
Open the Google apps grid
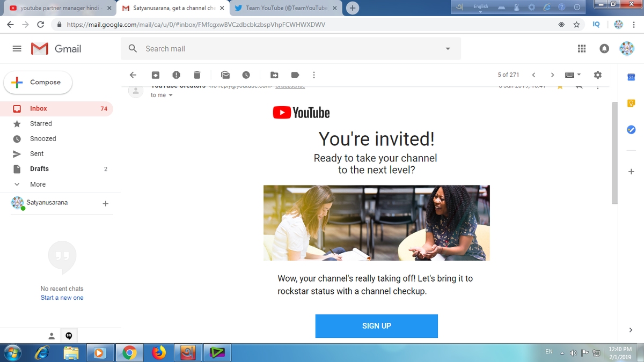[x=582, y=49]
